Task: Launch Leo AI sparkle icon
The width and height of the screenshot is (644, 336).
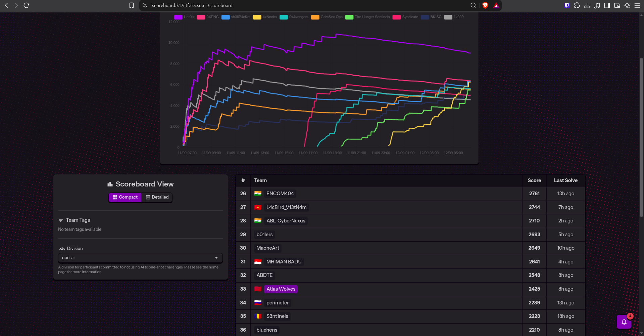Action: point(627,5)
